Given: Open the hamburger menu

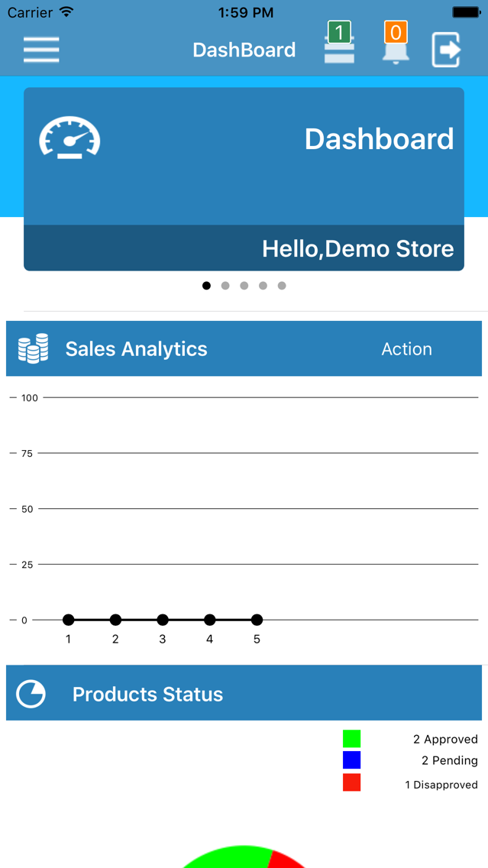Looking at the screenshot, I should click(x=41, y=50).
